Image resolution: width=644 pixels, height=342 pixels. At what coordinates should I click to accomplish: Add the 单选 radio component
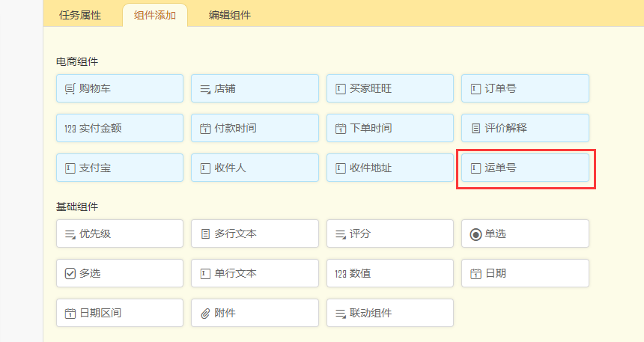[x=525, y=233]
